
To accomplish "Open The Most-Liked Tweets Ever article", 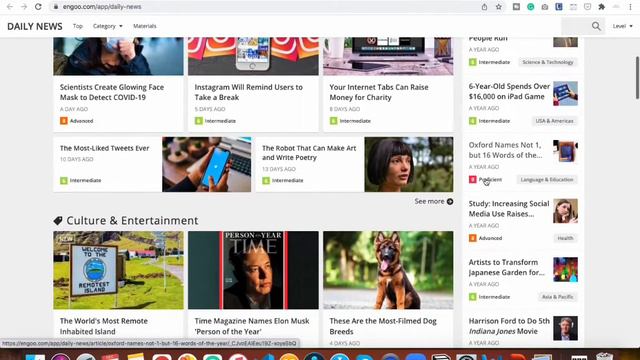I will (x=104, y=148).
